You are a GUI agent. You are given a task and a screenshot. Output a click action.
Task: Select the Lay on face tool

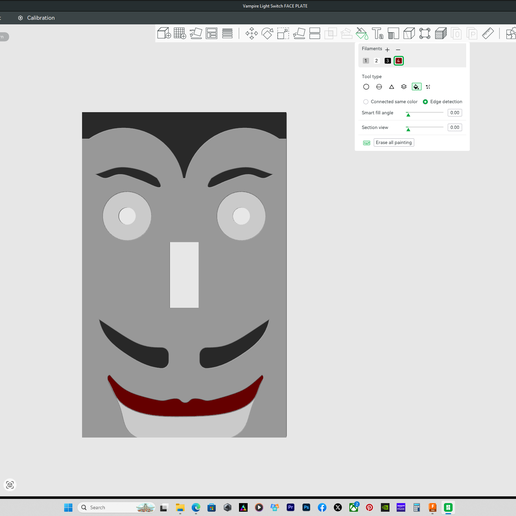point(299,33)
